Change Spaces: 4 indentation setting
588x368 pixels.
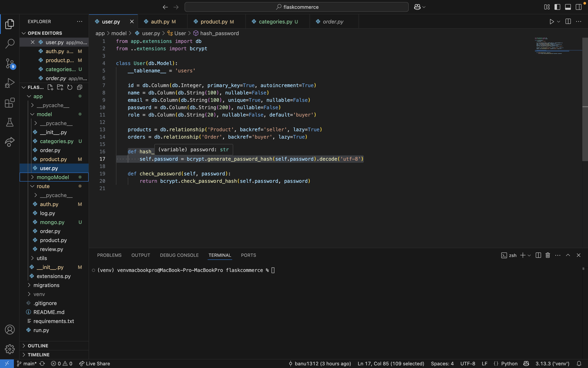pyautogui.click(x=442, y=364)
